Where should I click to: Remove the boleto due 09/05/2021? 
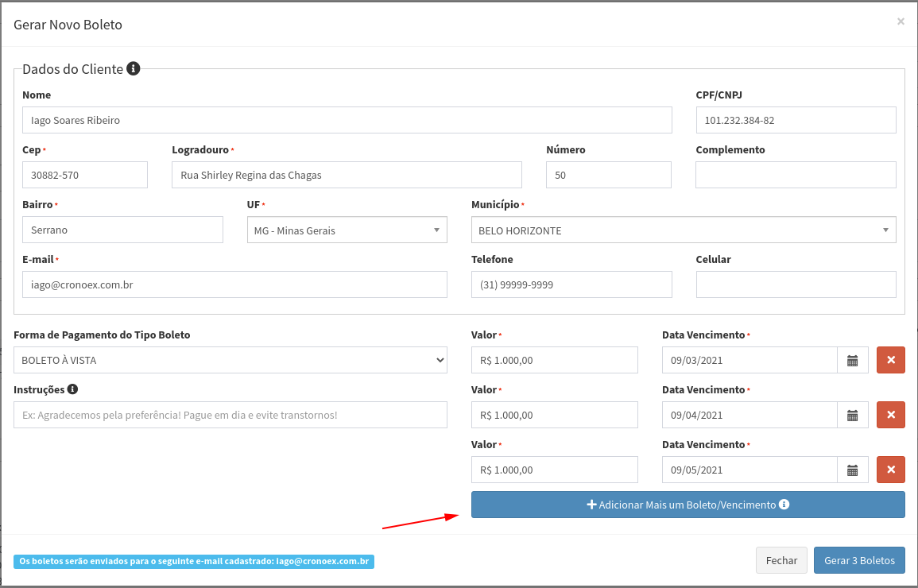pos(890,470)
